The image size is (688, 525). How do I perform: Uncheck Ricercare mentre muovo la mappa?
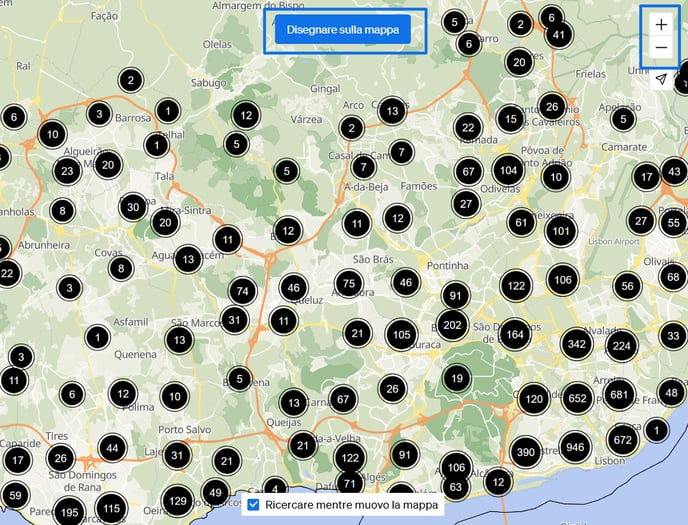point(254,505)
